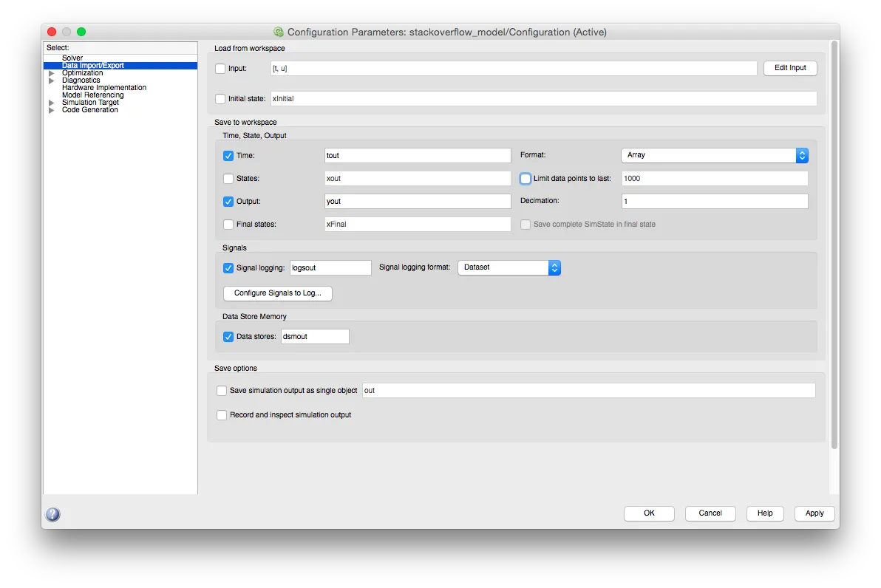
Task: Click the Initial state xInitial field
Action: (543, 99)
